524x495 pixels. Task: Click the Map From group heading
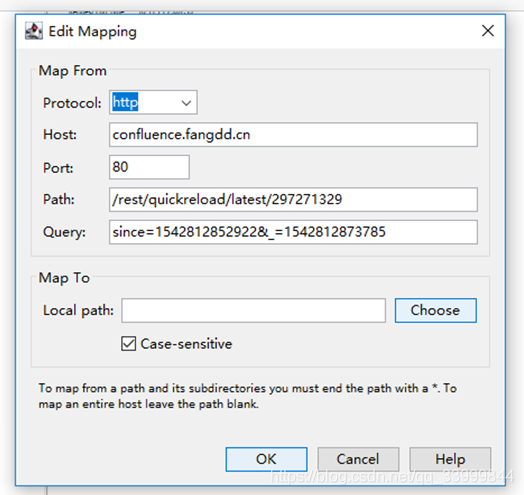[73, 71]
